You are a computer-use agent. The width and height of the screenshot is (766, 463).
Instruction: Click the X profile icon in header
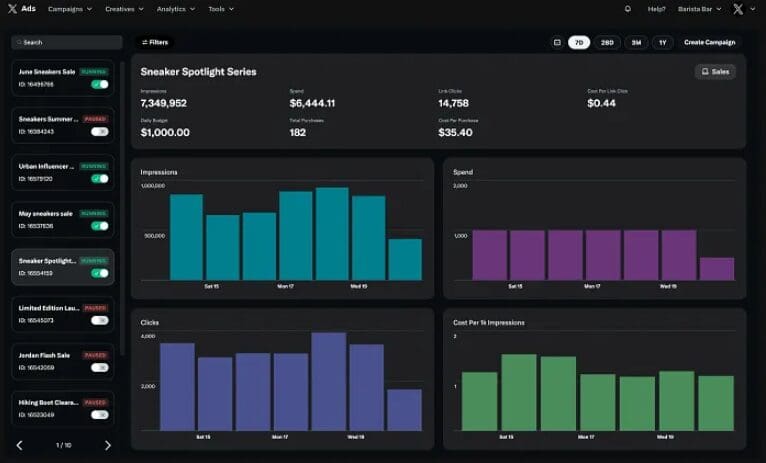click(738, 9)
